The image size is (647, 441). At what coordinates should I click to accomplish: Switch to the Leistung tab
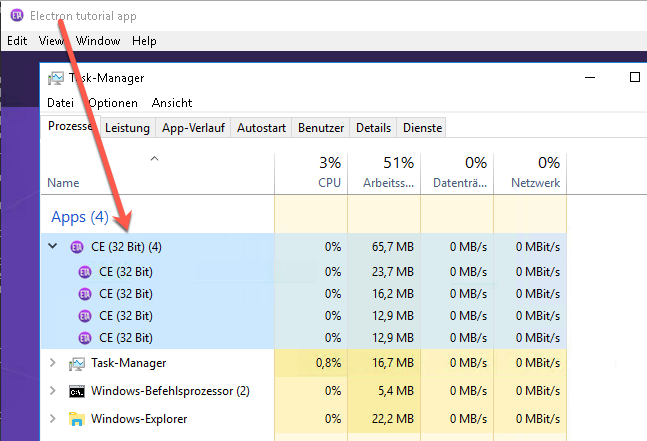[127, 128]
